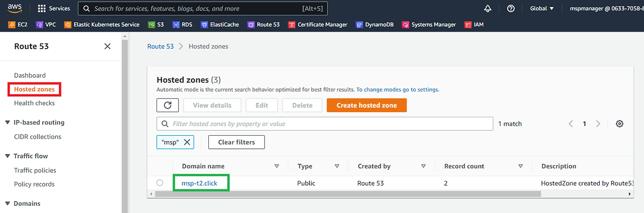Open Policy records in sidebar
The image size is (644, 213).
[34, 184]
